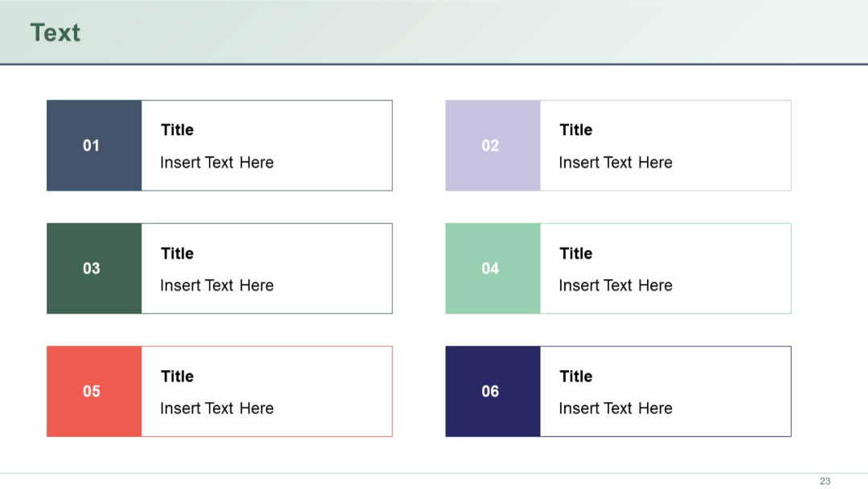
Task: Select the Title text in box 02
Action: click(x=575, y=129)
